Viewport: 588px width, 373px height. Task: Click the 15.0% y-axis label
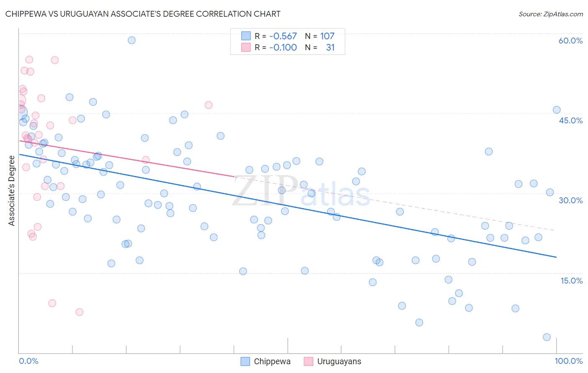pos(571,280)
